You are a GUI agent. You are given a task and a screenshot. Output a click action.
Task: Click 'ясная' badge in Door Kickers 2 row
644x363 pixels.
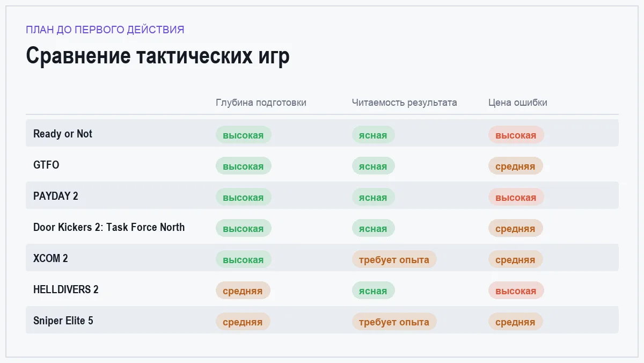pyautogui.click(x=374, y=228)
